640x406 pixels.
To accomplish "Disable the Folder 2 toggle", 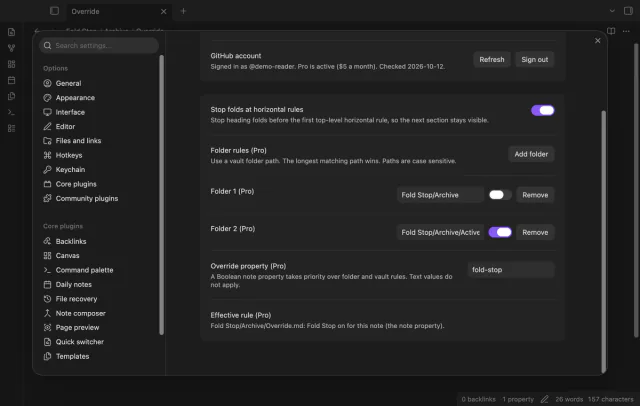I will point(500,232).
